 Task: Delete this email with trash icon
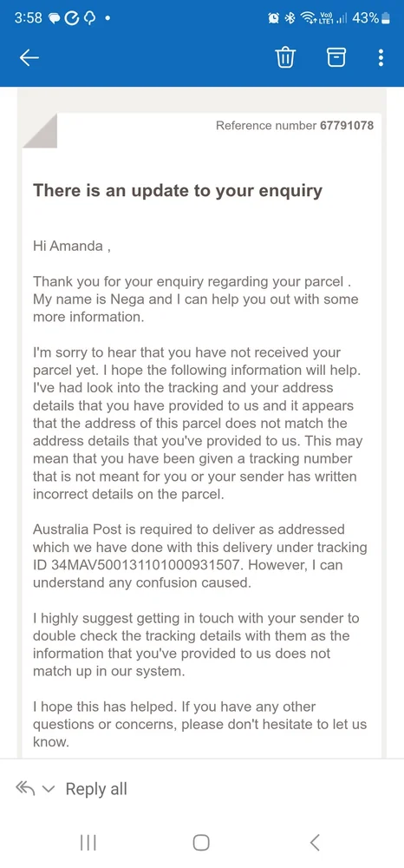tap(285, 57)
